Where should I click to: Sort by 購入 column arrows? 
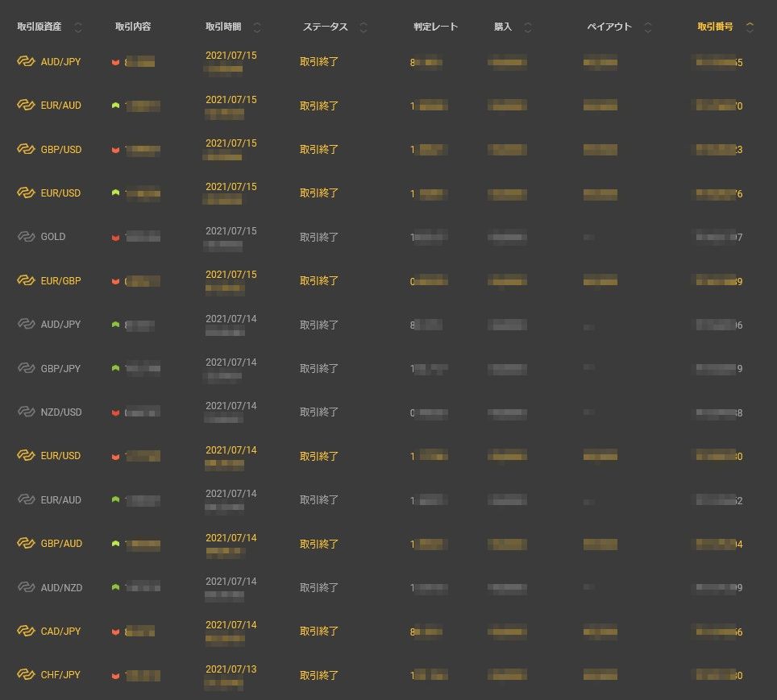[x=528, y=27]
